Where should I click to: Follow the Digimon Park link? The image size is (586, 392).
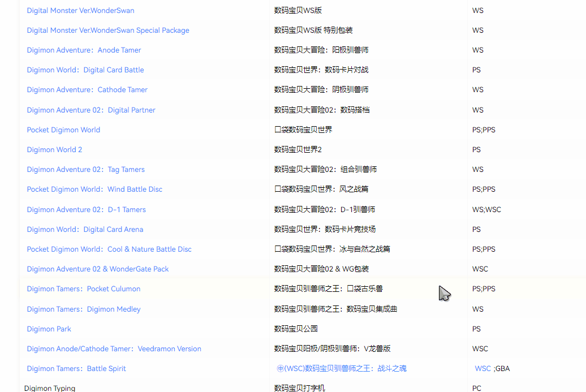coord(49,329)
